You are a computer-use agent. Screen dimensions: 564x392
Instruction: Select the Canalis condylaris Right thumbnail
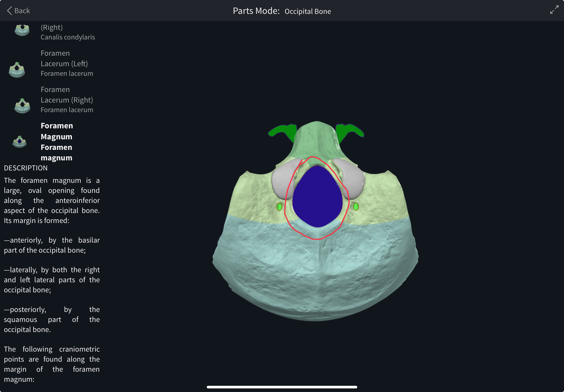(22, 30)
